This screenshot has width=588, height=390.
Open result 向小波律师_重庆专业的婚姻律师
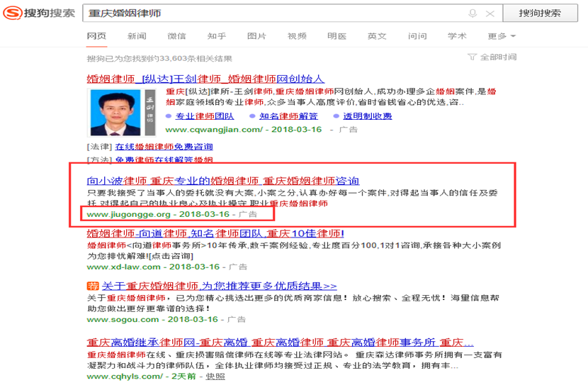coord(222,181)
